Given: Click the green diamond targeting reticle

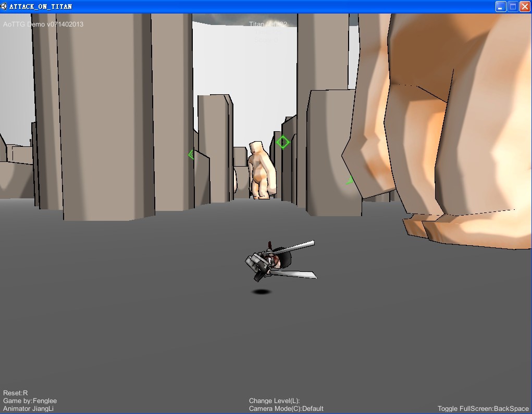Looking at the screenshot, I should [283, 142].
